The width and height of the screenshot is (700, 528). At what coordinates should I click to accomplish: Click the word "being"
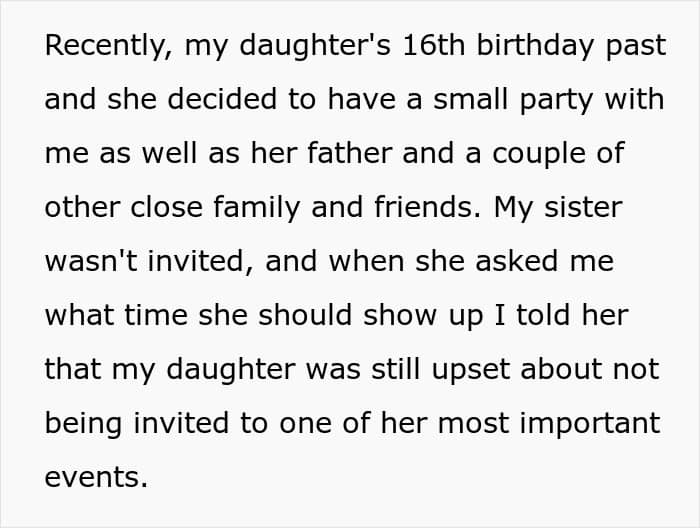click(83, 424)
